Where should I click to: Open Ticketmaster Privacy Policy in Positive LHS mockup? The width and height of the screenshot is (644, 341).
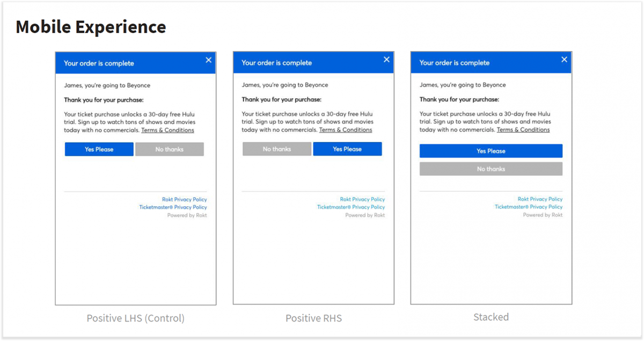[173, 207]
